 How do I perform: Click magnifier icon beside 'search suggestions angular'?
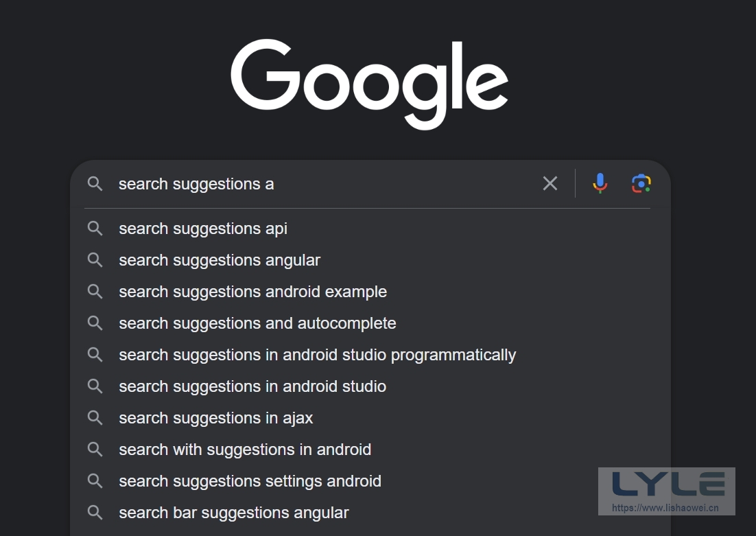click(x=95, y=260)
